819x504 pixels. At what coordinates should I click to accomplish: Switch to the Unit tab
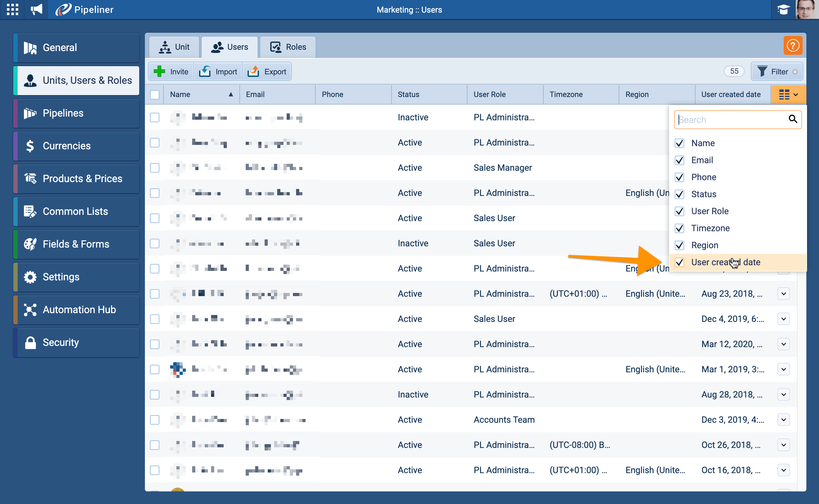click(x=174, y=47)
